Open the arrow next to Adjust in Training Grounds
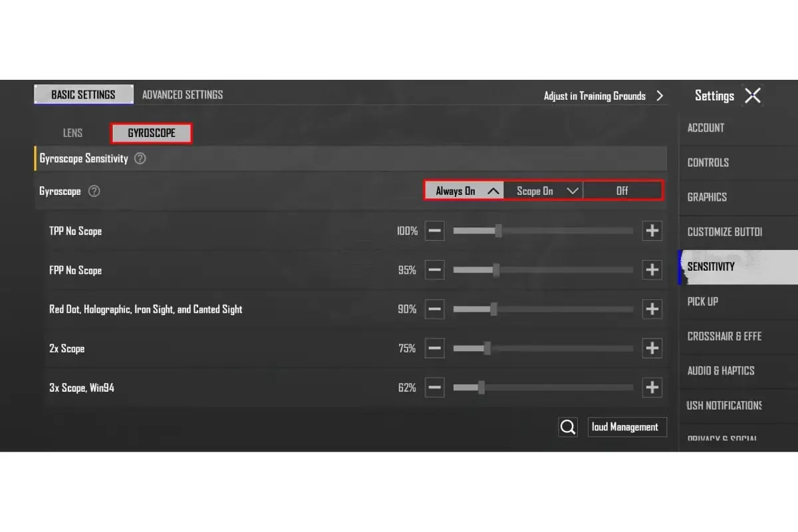This screenshot has width=798, height=532. pyautogui.click(x=660, y=96)
